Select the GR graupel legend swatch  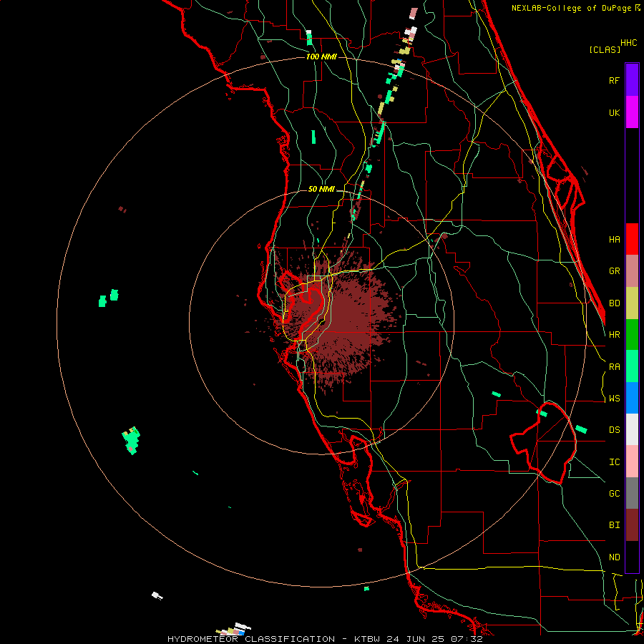coord(632,271)
